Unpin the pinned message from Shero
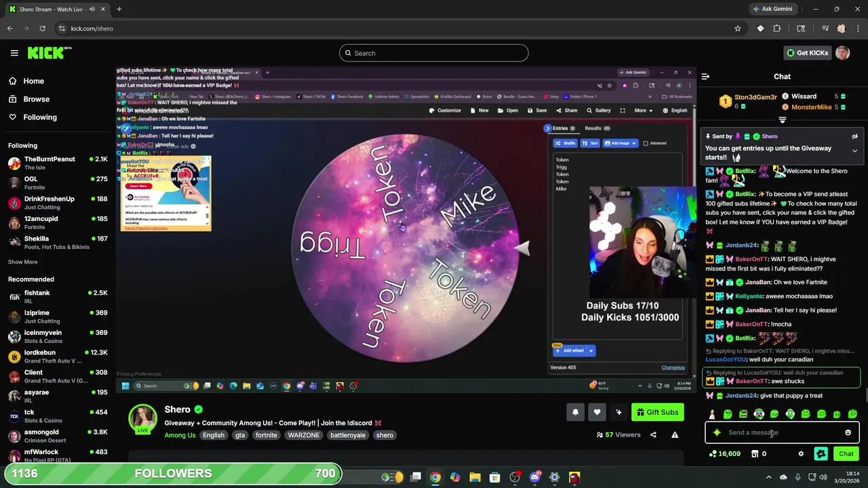 click(x=854, y=136)
